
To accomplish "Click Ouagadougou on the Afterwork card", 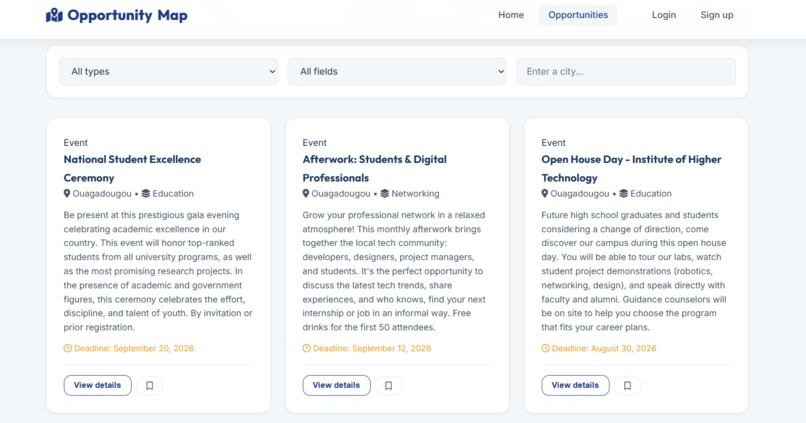I will [341, 194].
